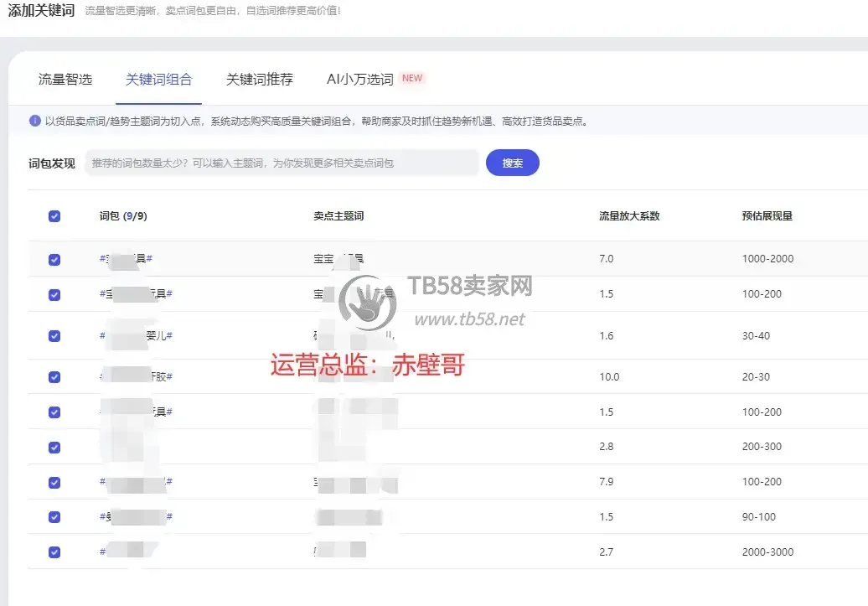Click the 2.8 coefficient value
Image resolution: width=868 pixels, height=606 pixels.
pyautogui.click(x=606, y=447)
